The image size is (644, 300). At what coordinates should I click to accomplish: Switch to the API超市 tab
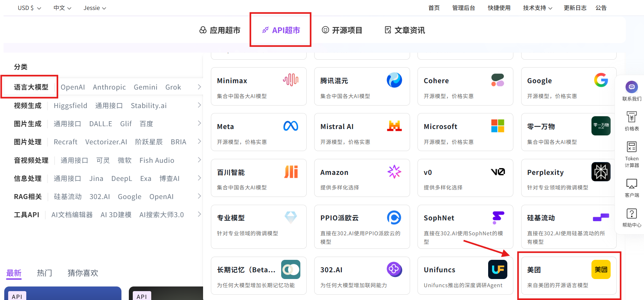tap(281, 30)
